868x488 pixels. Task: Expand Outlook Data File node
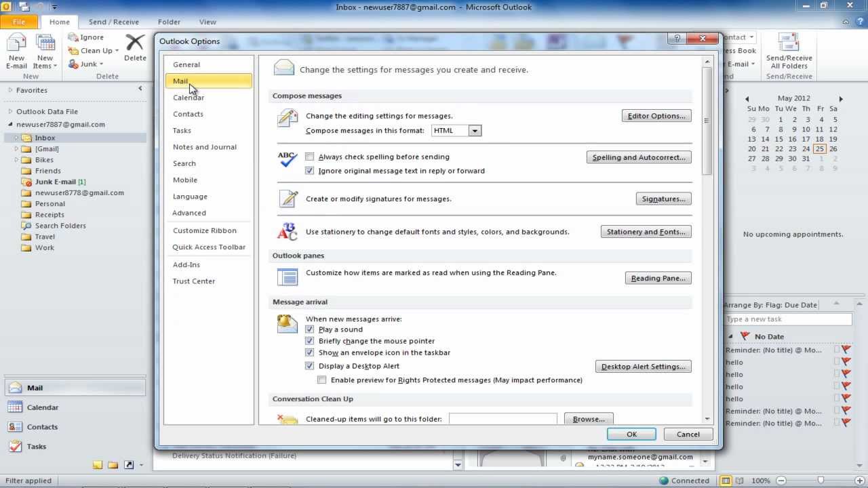[x=10, y=111]
